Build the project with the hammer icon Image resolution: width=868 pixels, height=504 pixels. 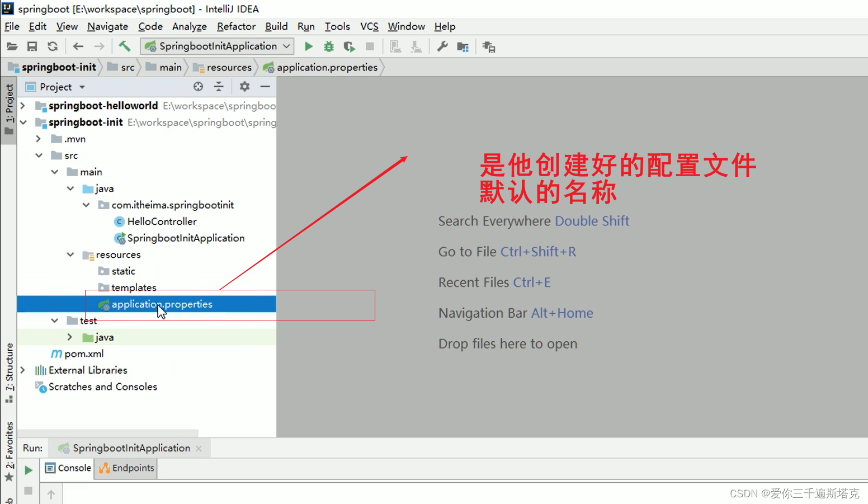click(124, 46)
